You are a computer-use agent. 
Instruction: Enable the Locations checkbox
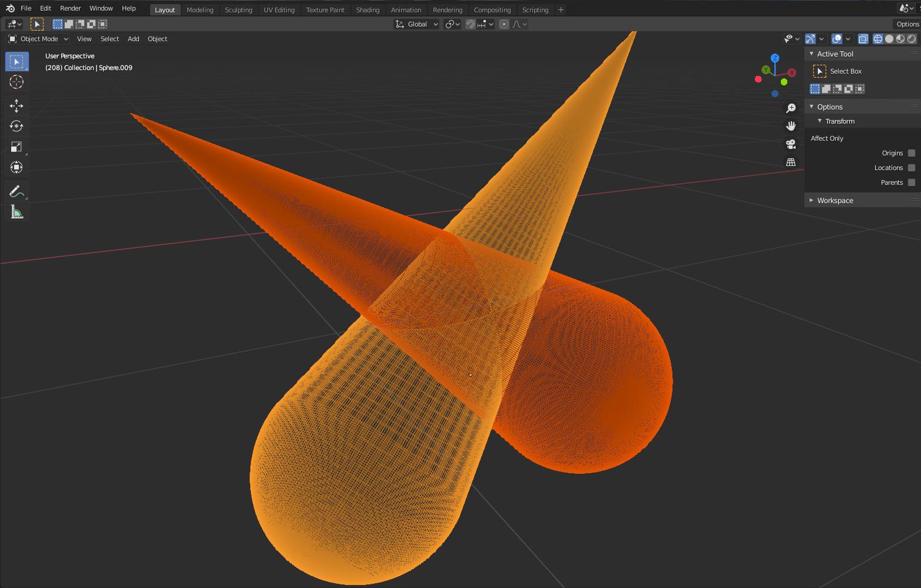pyautogui.click(x=912, y=168)
